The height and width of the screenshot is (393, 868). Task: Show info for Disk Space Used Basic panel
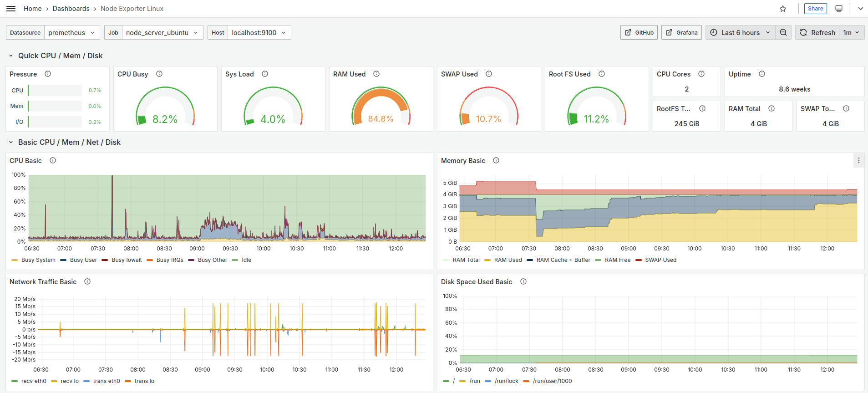click(523, 281)
